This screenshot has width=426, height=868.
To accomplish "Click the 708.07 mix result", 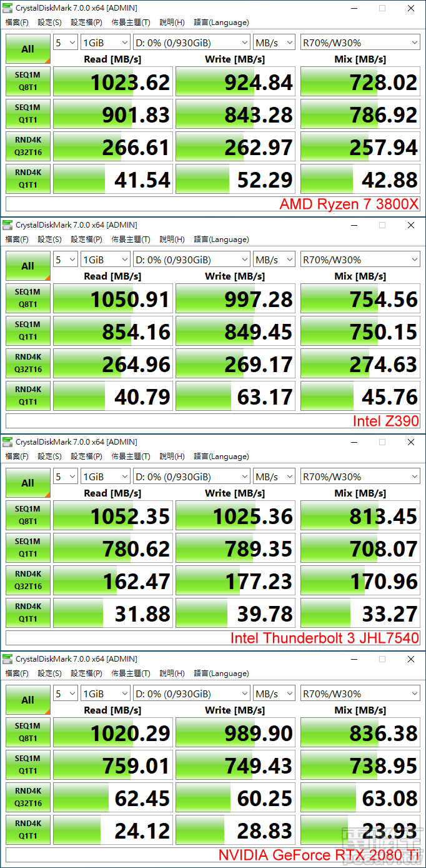I will [x=360, y=548].
